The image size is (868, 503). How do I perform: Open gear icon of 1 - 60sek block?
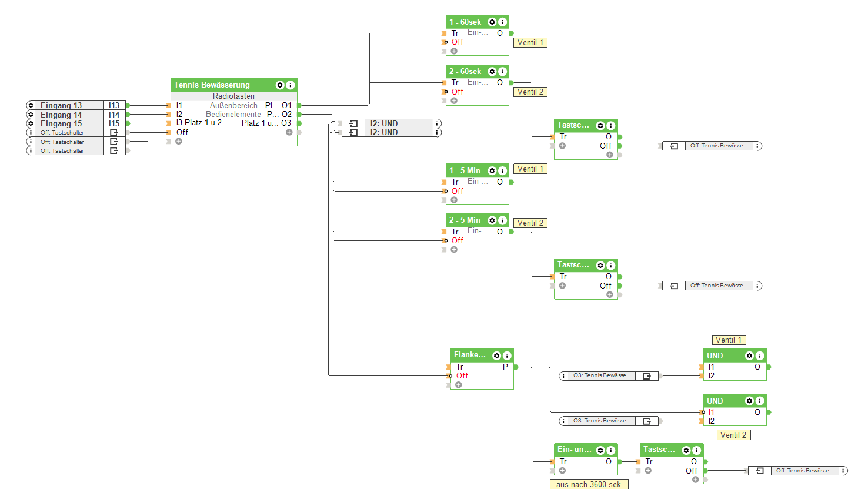(492, 22)
